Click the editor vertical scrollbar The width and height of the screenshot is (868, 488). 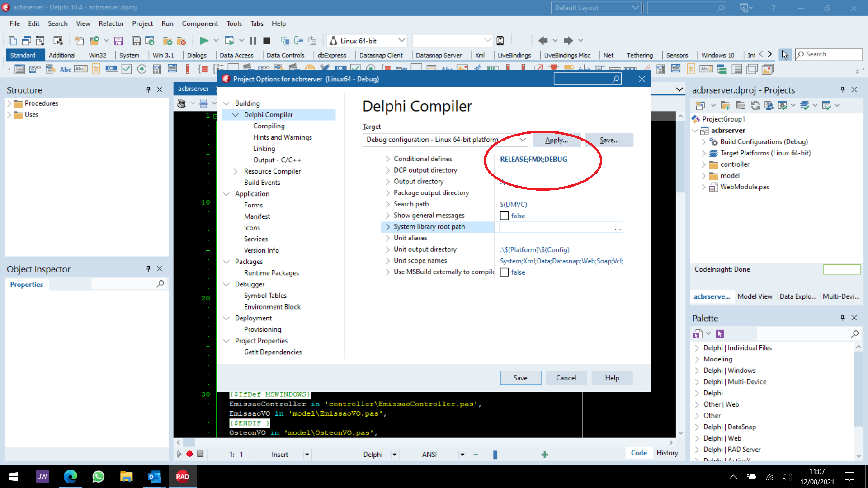click(680, 274)
